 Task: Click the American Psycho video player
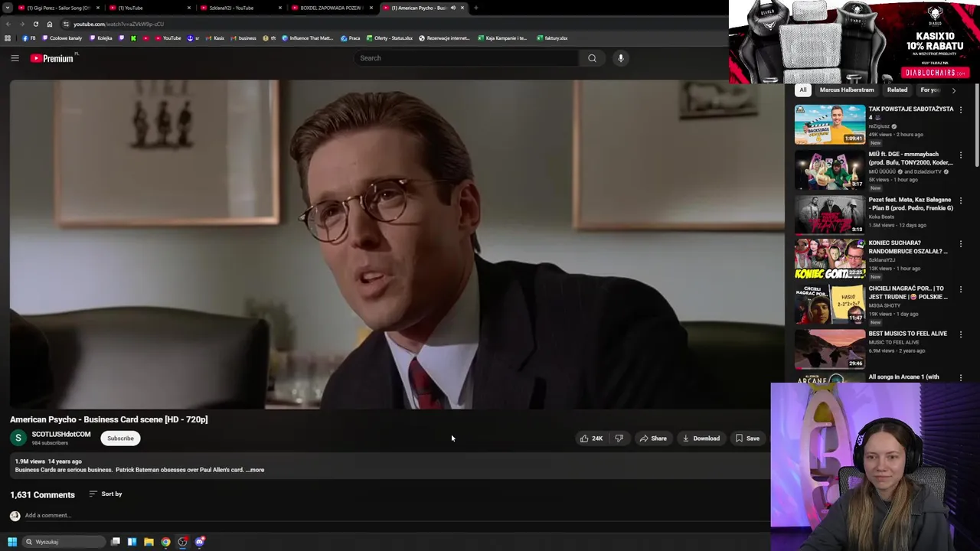397,245
